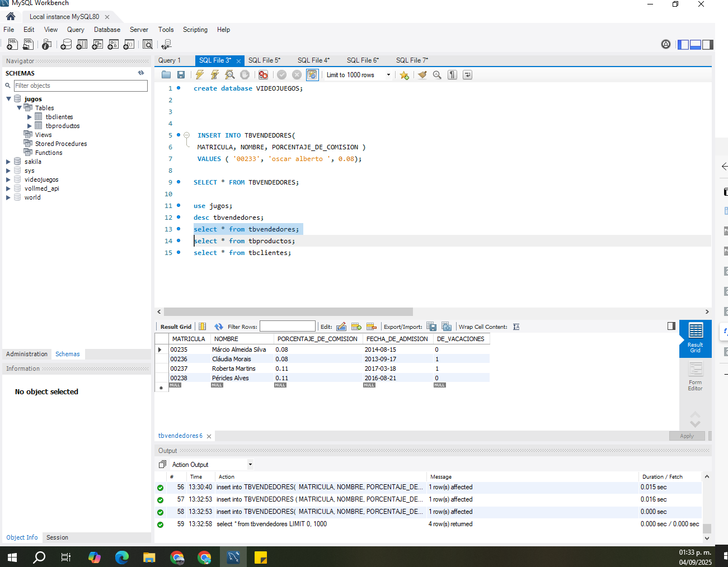Open a SQL script file in new tab

coord(28,44)
